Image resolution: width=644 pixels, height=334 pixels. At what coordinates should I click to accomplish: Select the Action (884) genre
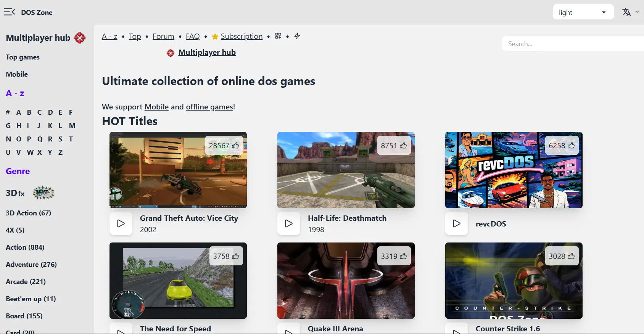click(25, 247)
